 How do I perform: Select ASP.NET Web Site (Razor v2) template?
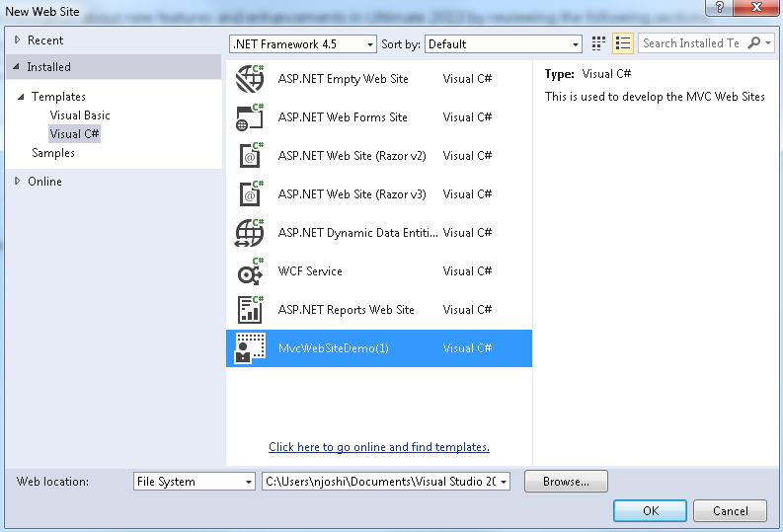[x=379, y=156]
